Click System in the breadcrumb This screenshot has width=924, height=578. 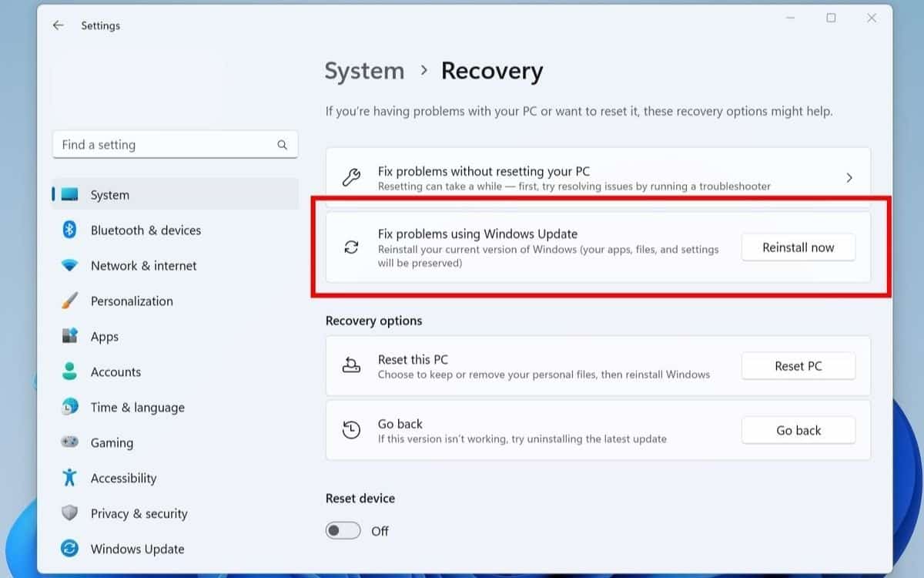(364, 71)
